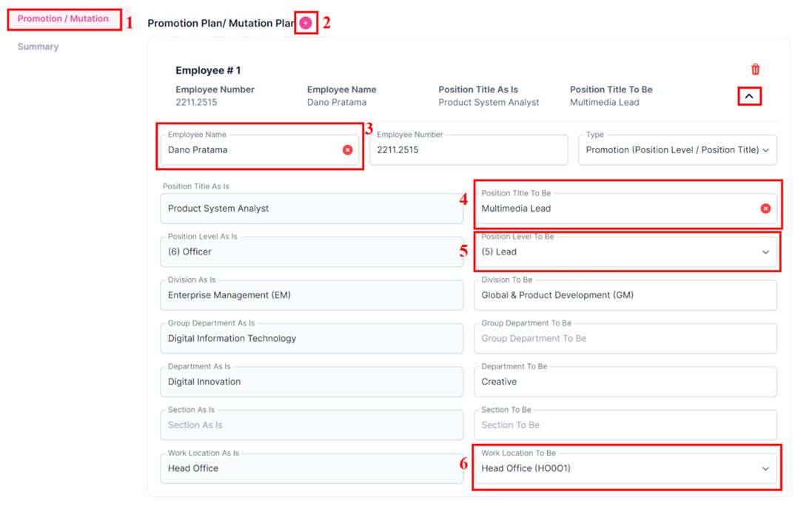This screenshot has height=506, width=812.
Task: Clear Position Title To Be with red X
Action: coord(765,209)
